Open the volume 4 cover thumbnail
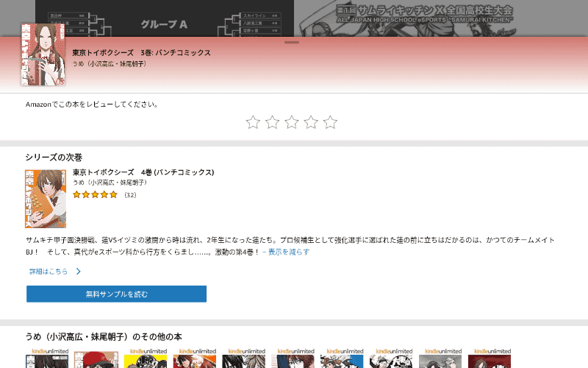Viewport: 588px width, 368px height. point(46,199)
